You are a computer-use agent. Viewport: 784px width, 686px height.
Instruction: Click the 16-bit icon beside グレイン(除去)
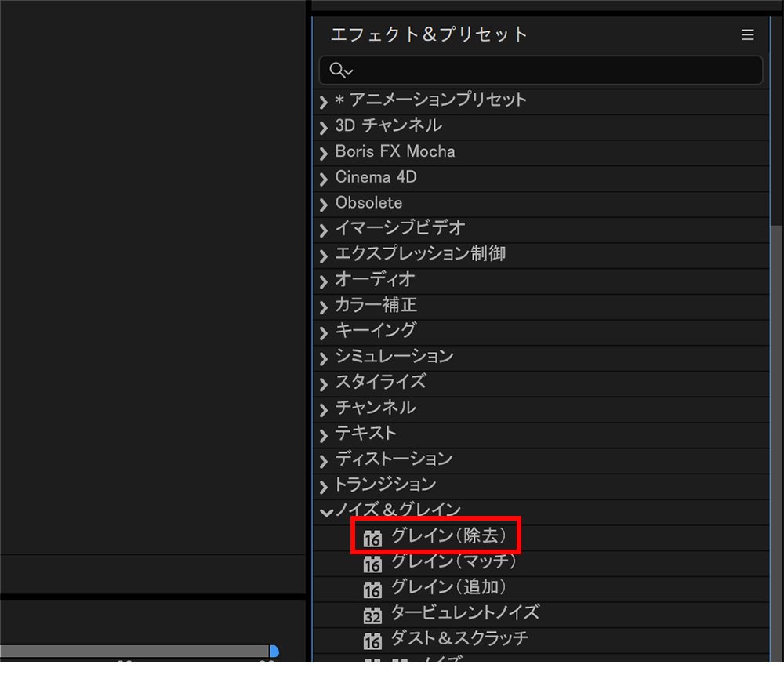[373, 539]
